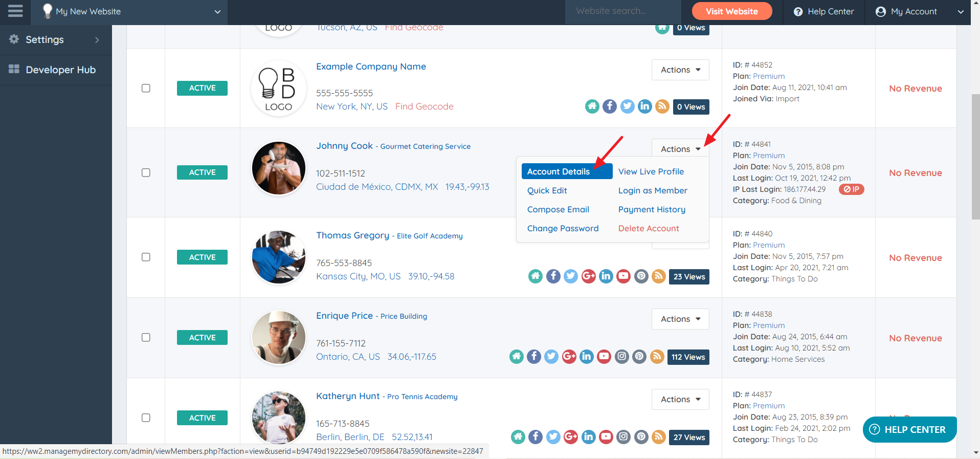Open Enrique Price's LinkedIn icon
980x459 pixels.
pyautogui.click(x=587, y=357)
